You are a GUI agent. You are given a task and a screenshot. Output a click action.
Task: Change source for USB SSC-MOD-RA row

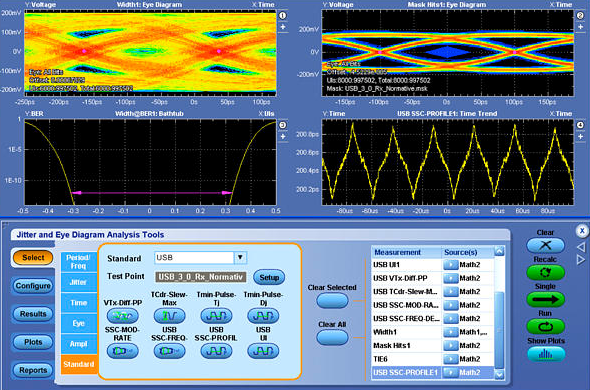pos(450,305)
